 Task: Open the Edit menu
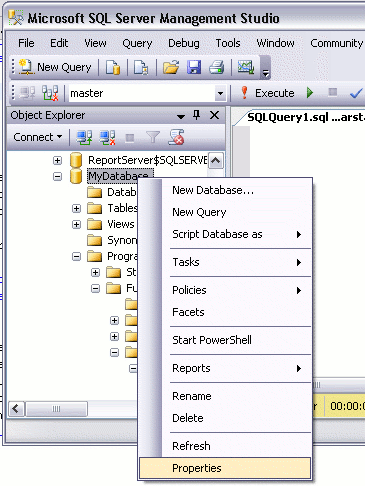click(59, 43)
